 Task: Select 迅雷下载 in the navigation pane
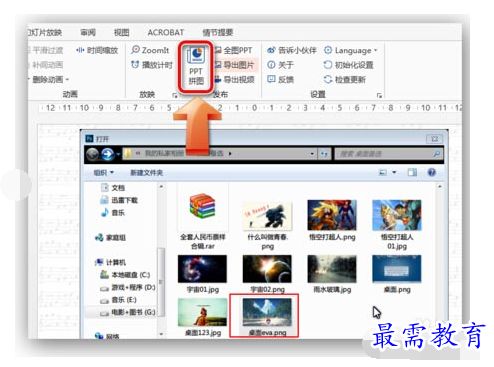point(119,200)
